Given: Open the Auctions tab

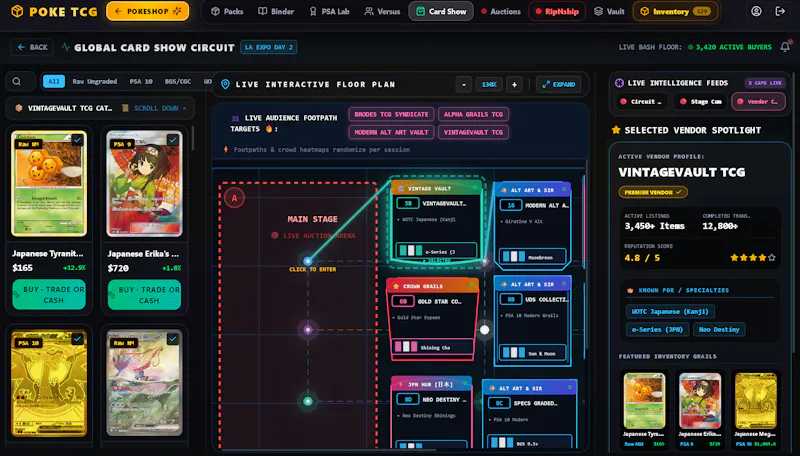Looking at the screenshot, I should point(501,11).
